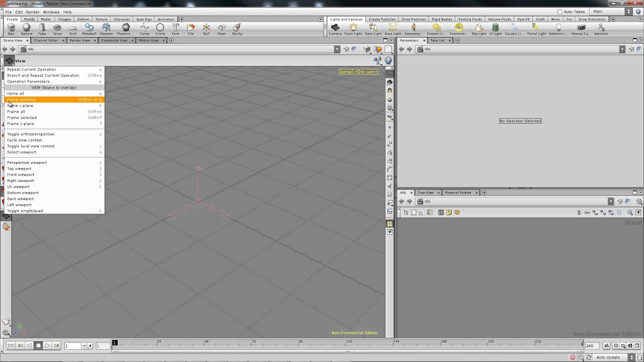The width and height of the screenshot is (644, 362).
Task: Open network search magnifier icon
Action: coord(630,213)
